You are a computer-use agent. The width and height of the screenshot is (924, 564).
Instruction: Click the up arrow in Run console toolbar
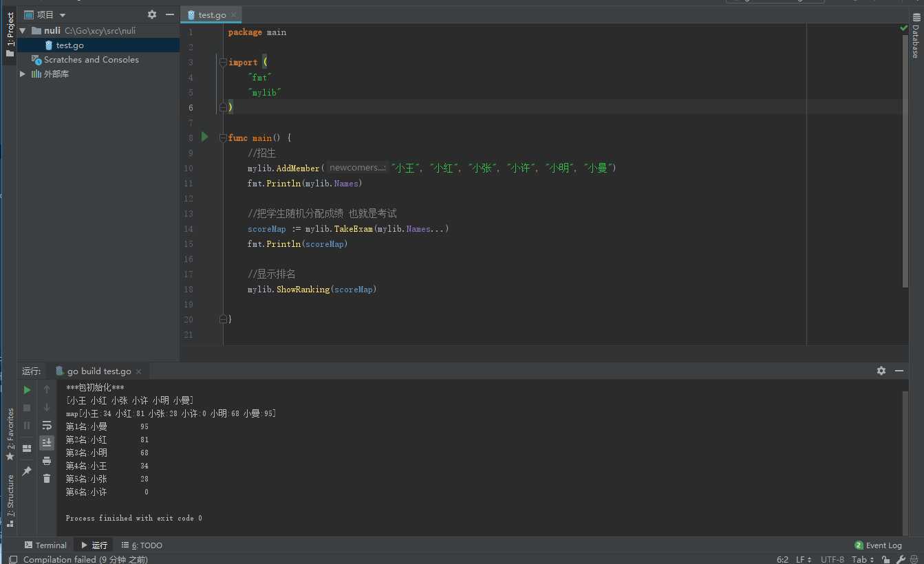[x=47, y=389]
